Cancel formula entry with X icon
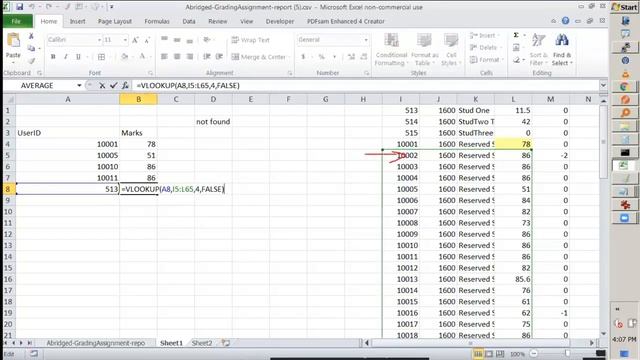640x360 pixels. [x=102, y=85]
